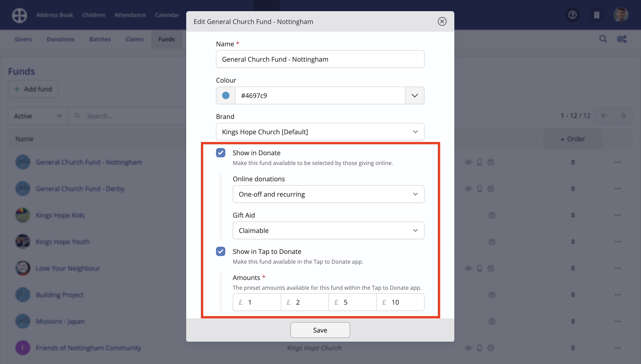Open the Attendance module
The width and height of the screenshot is (641, 364).
pos(130,15)
